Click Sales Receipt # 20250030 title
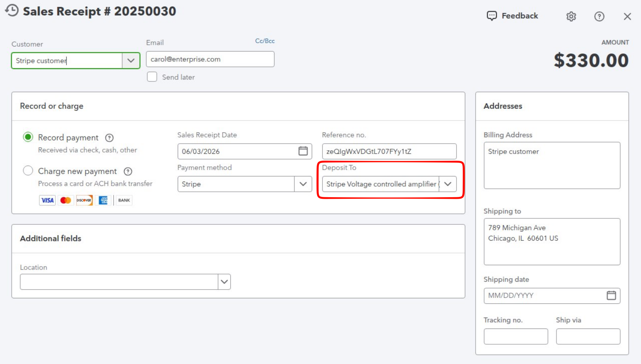Screen dimensions: 641x364 (x=99, y=11)
